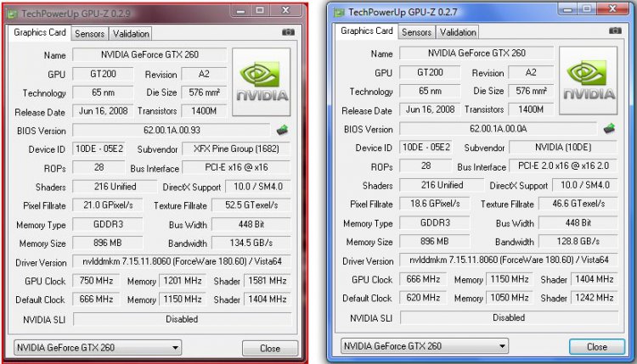Click Bus Interface field PCI-E 2.0 x16 @ x16 2.0
Screen dimensions: 637x364
pos(563,165)
